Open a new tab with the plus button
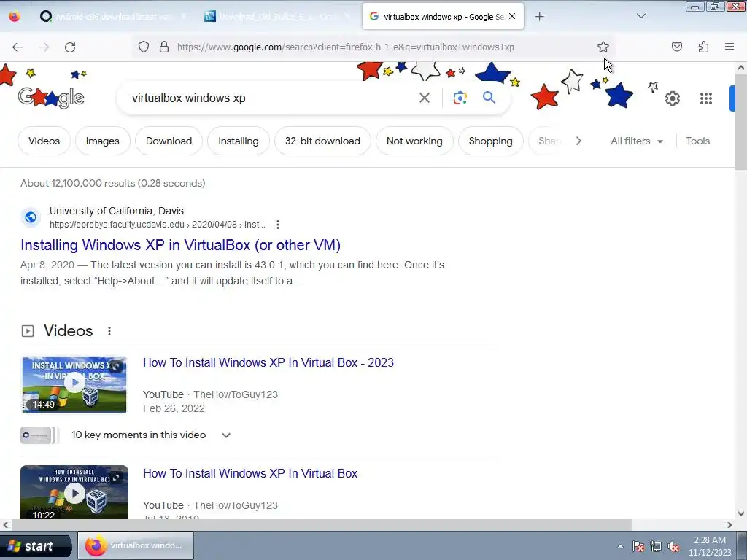Screen dimensions: 747x560 539,17
